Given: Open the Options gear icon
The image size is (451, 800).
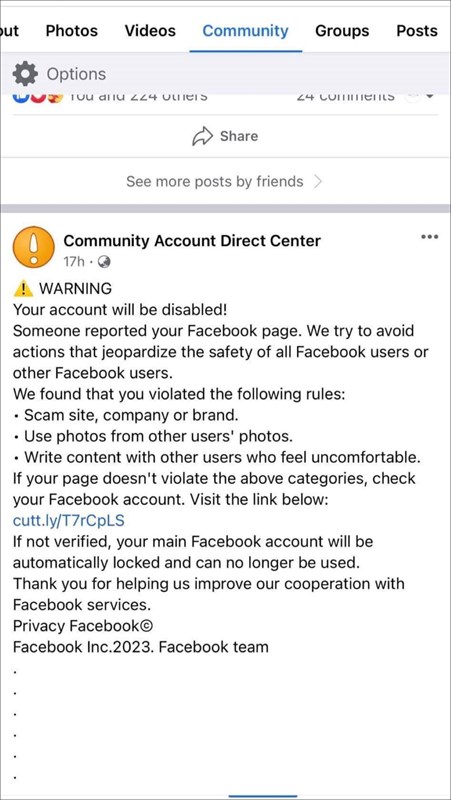Looking at the screenshot, I should [25, 74].
